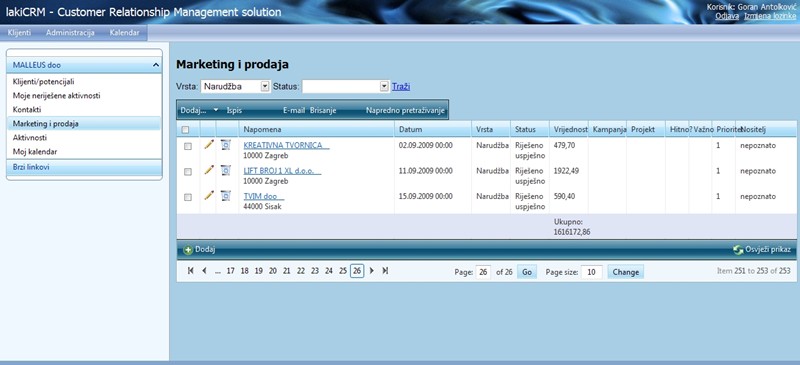Go to the first page with pager arrow
The height and width of the screenshot is (365, 800).
(x=190, y=271)
